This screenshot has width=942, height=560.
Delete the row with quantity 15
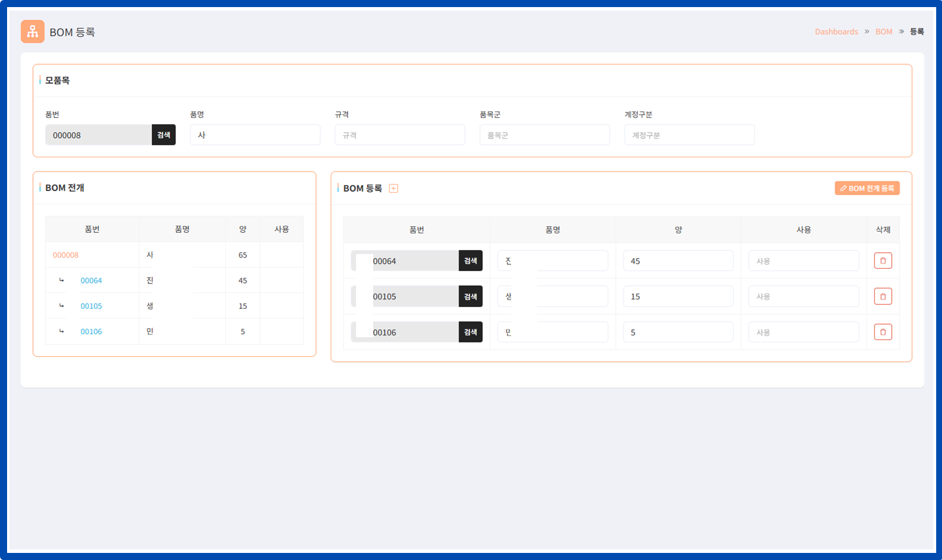pyautogui.click(x=882, y=297)
